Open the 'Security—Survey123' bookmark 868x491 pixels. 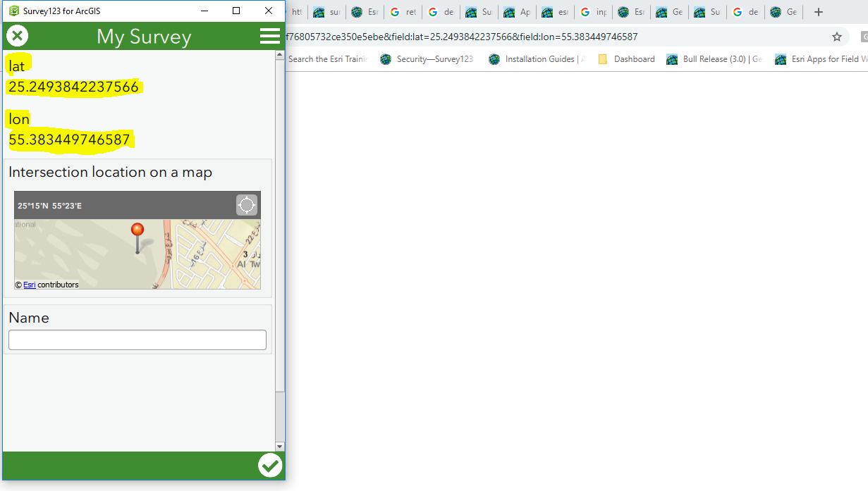(427, 59)
